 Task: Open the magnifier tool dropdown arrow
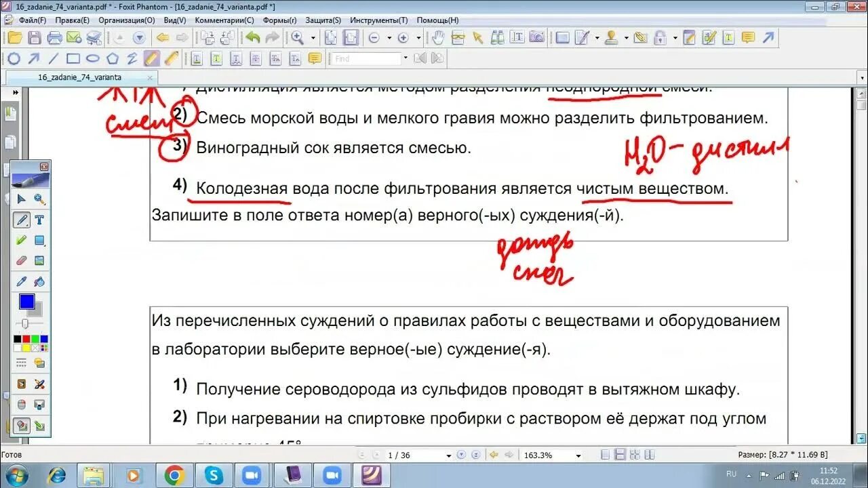pyautogui.click(x=313, y=38)
